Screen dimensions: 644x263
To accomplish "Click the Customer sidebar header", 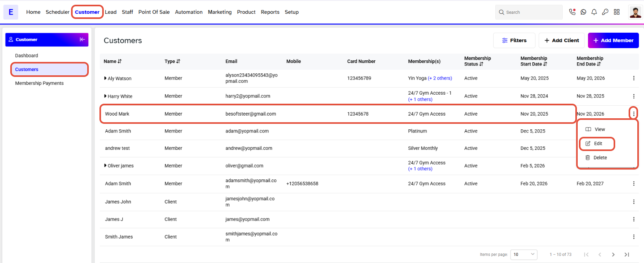I will coord(47,39).
